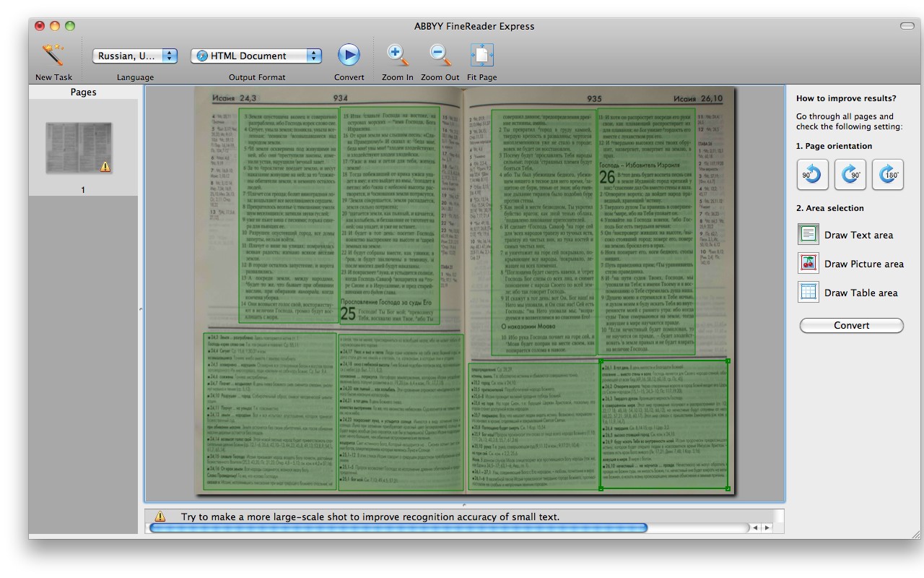
Task: Open the Language dropdown showing Russian
Action: (x=135, y=56)
